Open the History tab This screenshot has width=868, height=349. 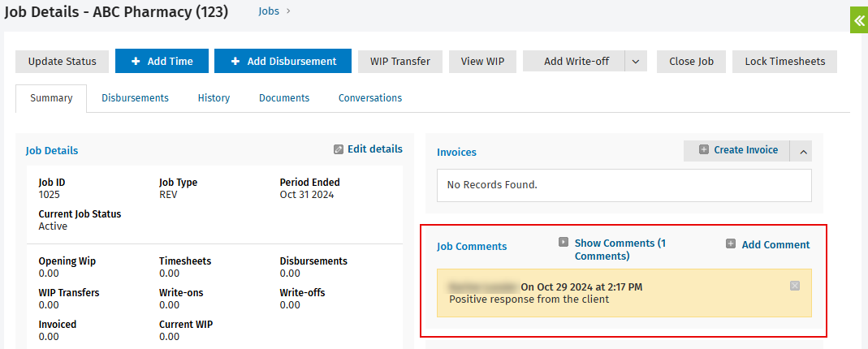coord(214,98)
